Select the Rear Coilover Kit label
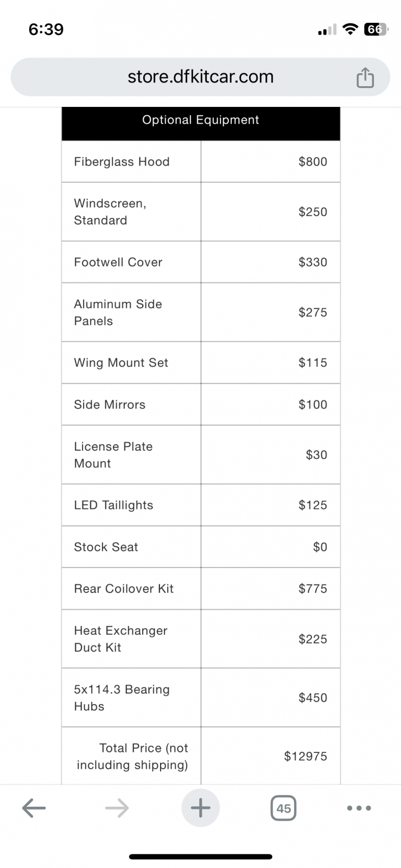Image resolution: width=401 pixels, height=868 pixels. point(124,589)
